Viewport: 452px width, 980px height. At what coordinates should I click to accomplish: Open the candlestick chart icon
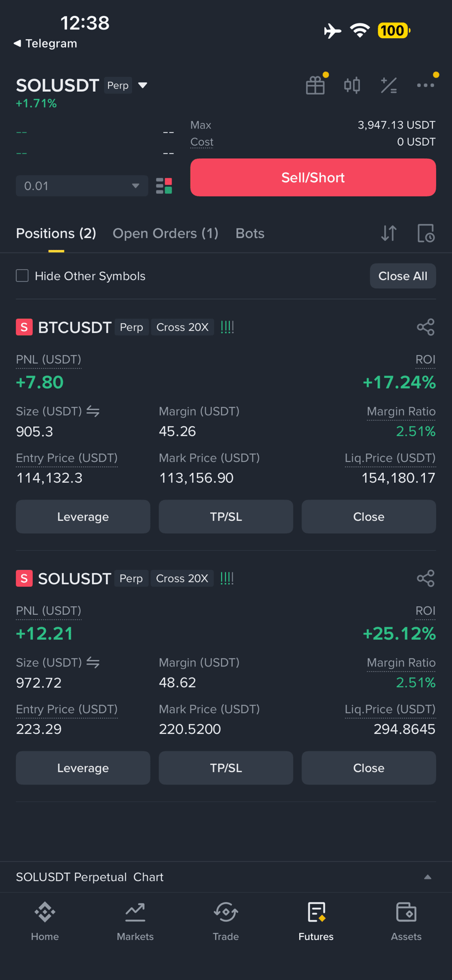[x=352, y=85]
